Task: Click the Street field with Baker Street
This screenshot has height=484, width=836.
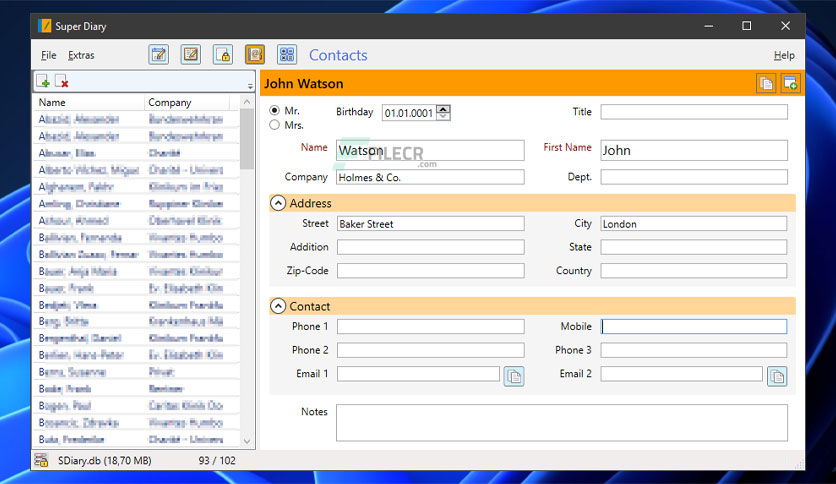Action: tap(430, 224)
